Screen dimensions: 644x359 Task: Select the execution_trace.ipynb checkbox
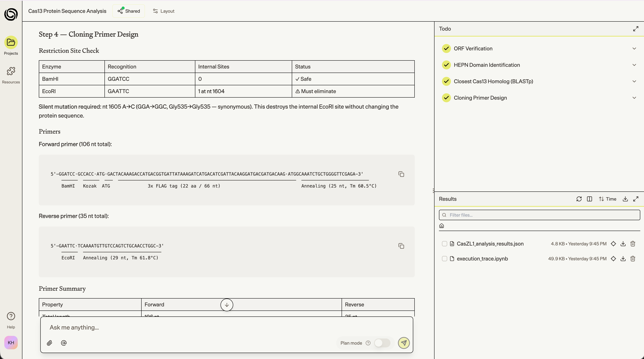[x=444, y=259]
